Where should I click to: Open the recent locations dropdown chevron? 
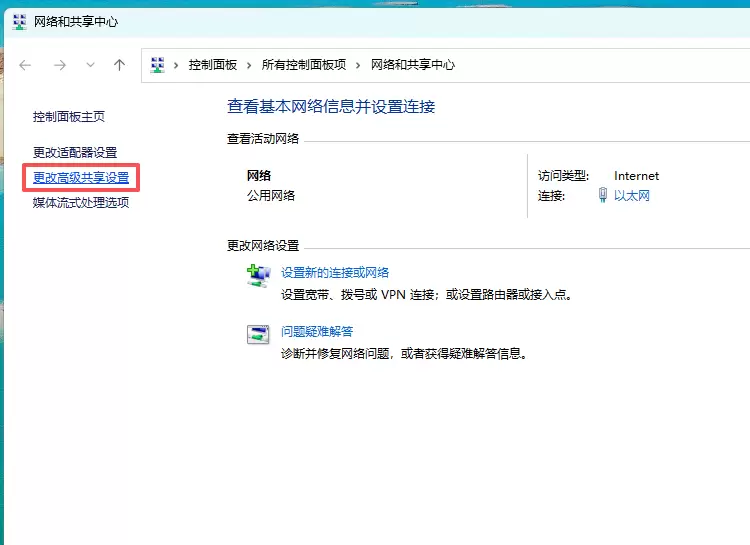pos(90,65)
